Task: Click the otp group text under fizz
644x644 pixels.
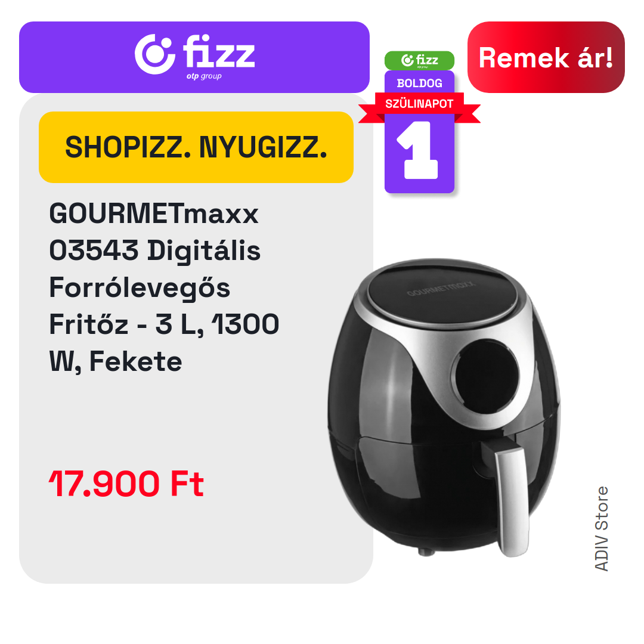Action: pos(204,76)
